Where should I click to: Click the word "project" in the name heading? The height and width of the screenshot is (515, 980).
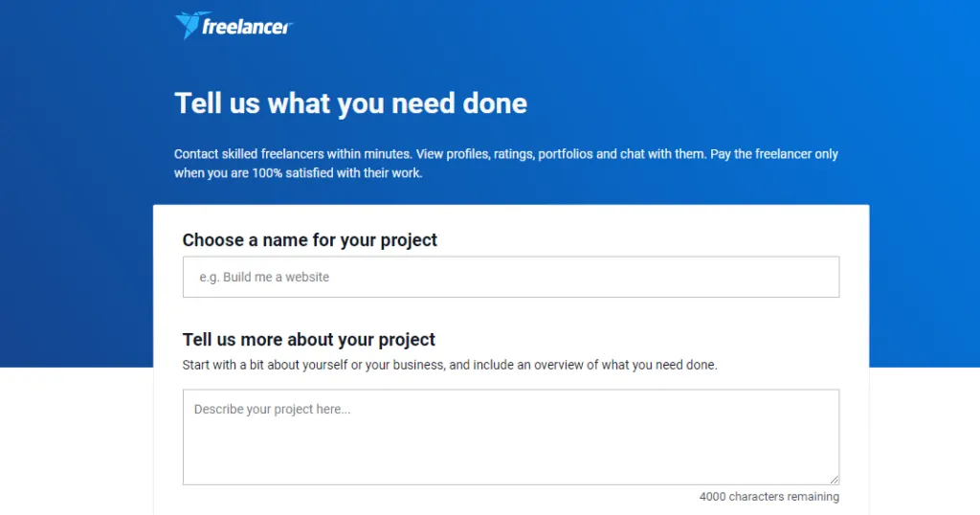408,240
